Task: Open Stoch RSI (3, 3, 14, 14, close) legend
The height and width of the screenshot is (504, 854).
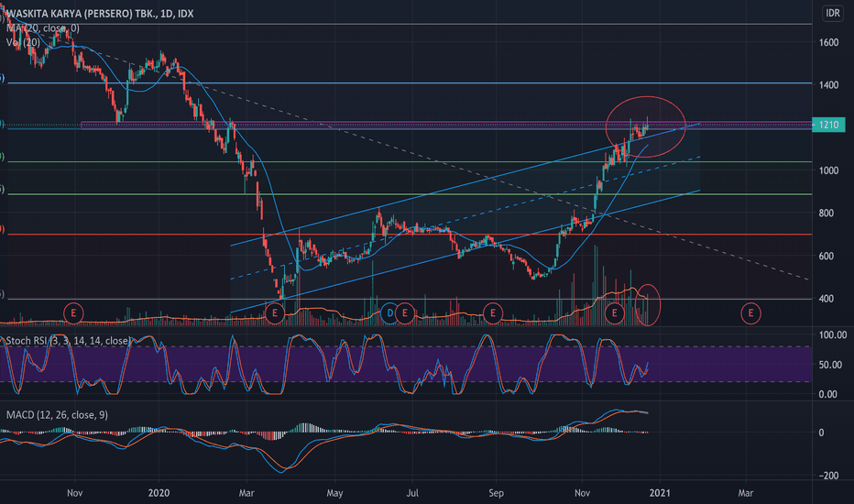Action: pos(68,341)
